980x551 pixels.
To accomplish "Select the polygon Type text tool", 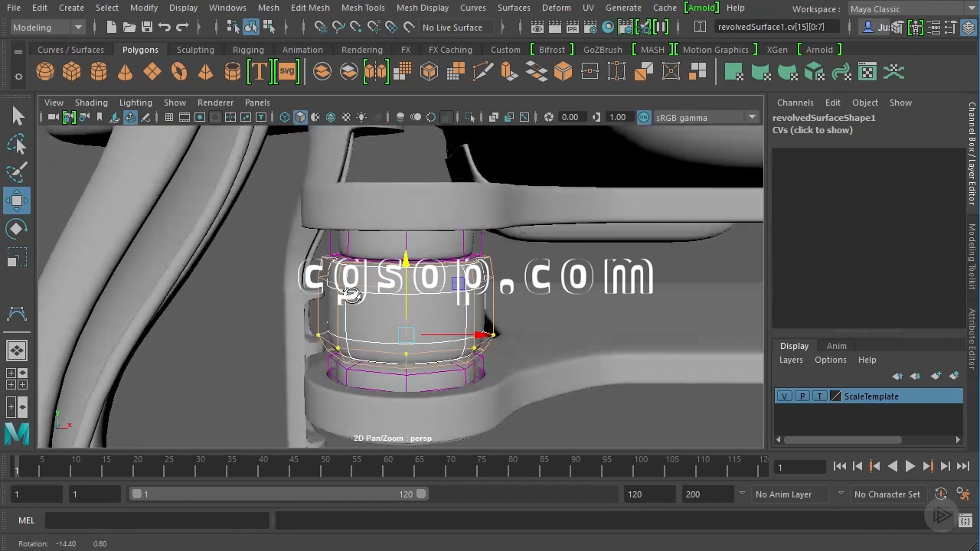I will (260, 72).
